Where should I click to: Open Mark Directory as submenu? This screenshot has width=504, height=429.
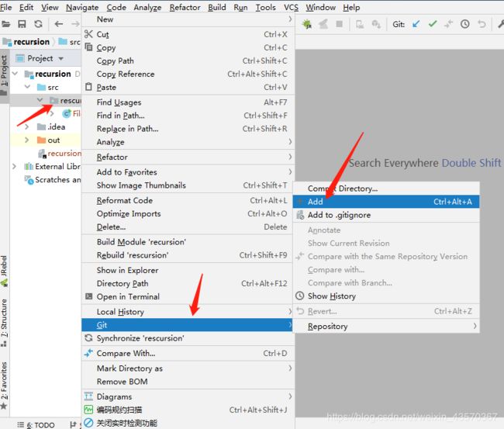188,368
